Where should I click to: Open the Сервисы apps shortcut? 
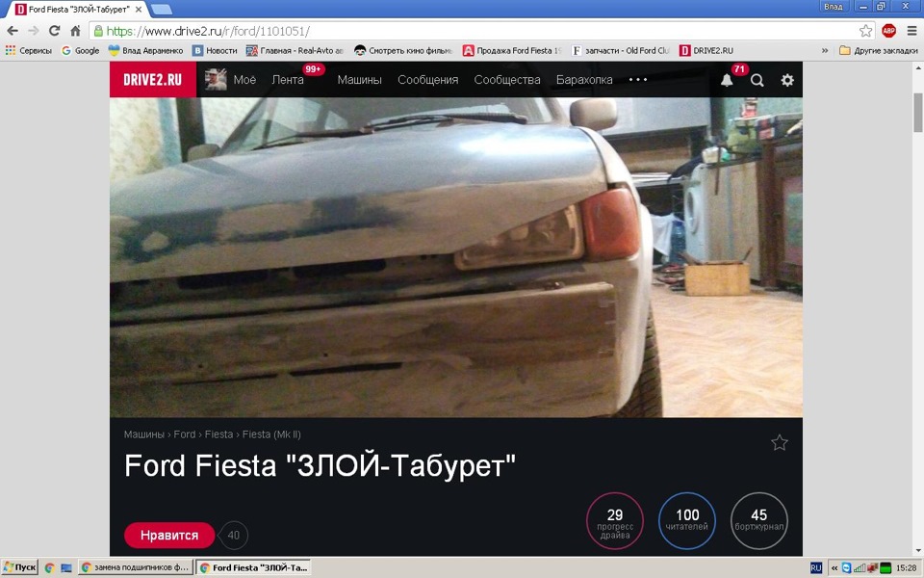(x=28, y=51)
